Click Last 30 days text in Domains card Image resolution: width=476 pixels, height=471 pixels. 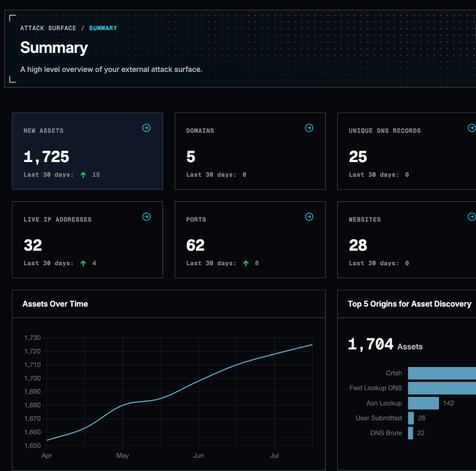pyautogui.click(x=211, y=175)
